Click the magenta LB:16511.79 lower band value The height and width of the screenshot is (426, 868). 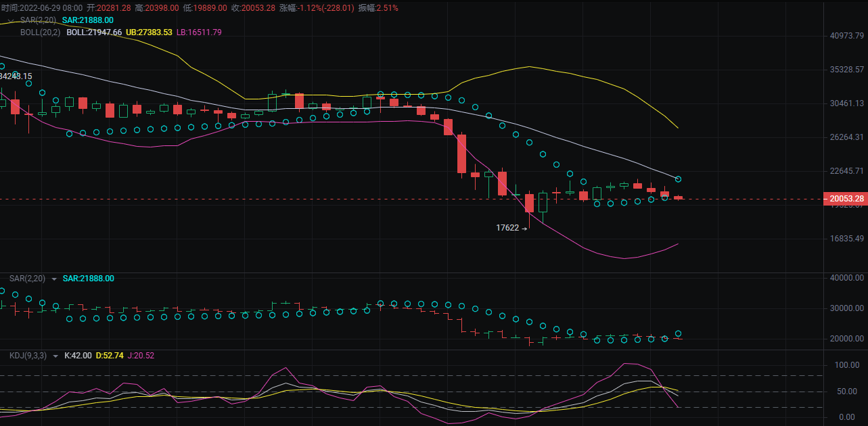click(199, 32)
